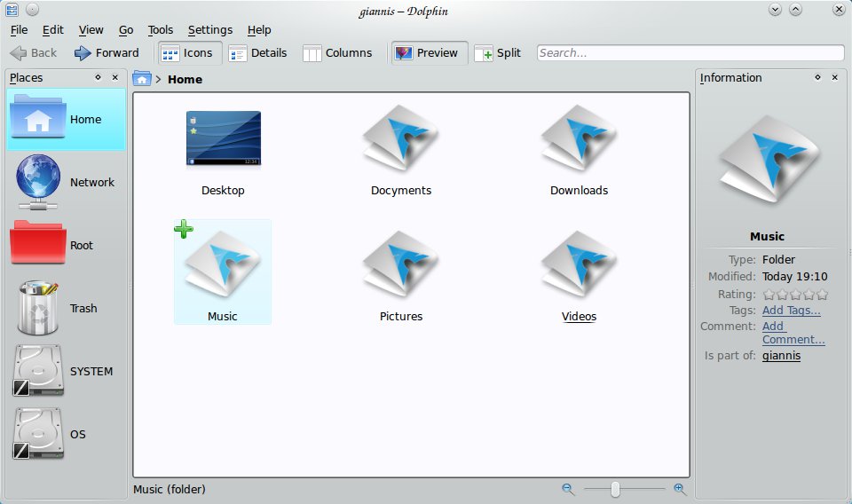852x504 pixels.
Task: Click the Add Comment... link
Action: coord(793,333)
